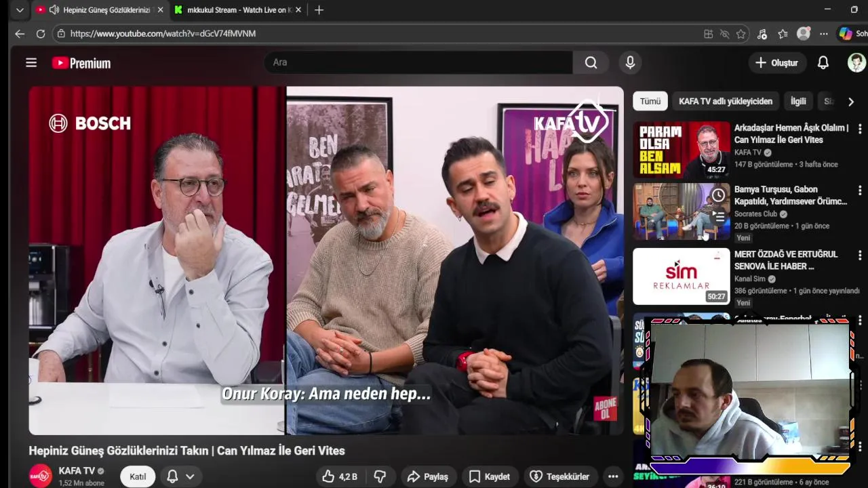This screenshot has height=488, width=868.
Task: Reload the page with refresh icon
Action: [x=41, y=34]
